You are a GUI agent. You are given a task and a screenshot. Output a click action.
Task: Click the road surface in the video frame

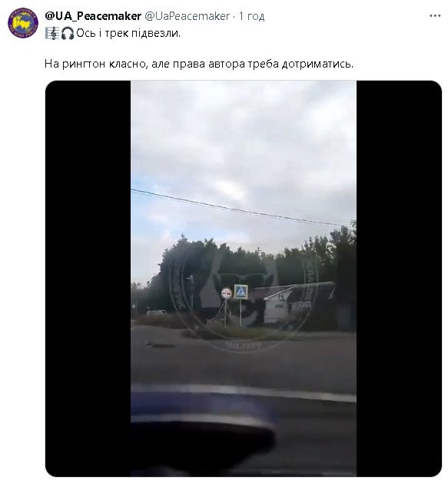pos(244,358)
